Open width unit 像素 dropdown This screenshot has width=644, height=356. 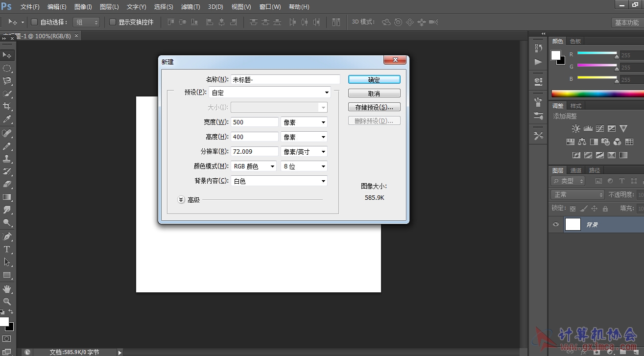(304, 122)
